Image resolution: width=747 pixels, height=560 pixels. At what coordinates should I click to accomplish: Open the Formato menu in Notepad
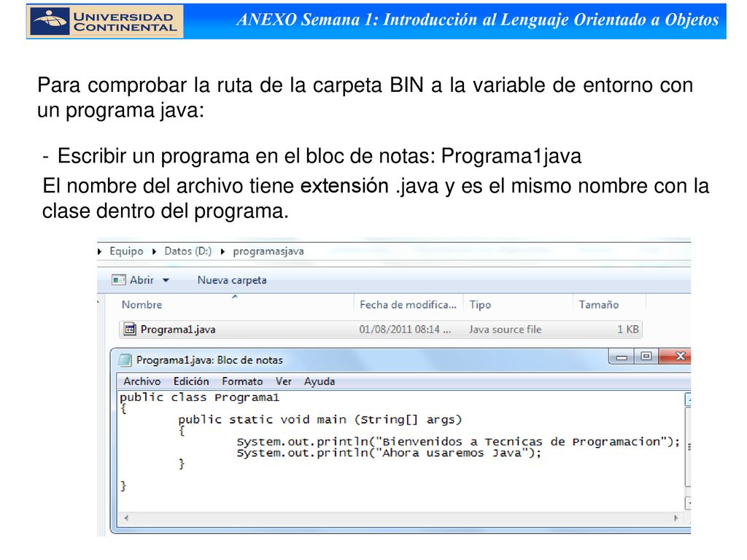[242, 381]
